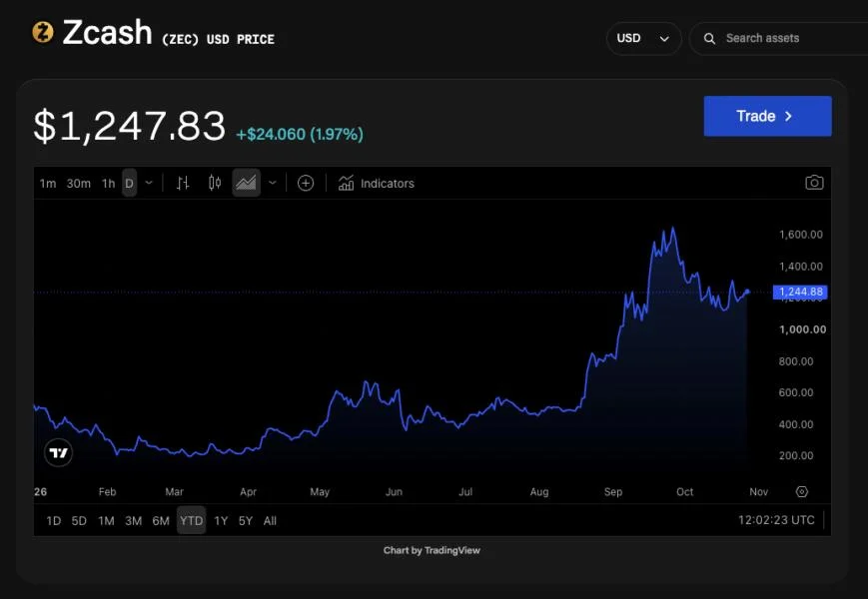Click the TradingView logo on chart
Screen dimensions: 868x599
(x=58, y=453)
